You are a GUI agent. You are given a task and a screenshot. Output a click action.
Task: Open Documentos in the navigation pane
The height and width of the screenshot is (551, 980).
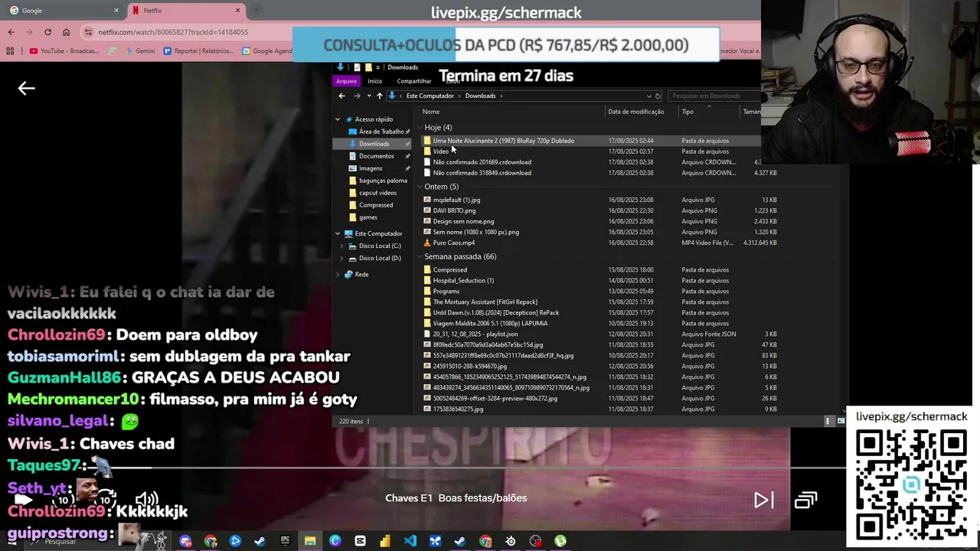click(376, 156)
